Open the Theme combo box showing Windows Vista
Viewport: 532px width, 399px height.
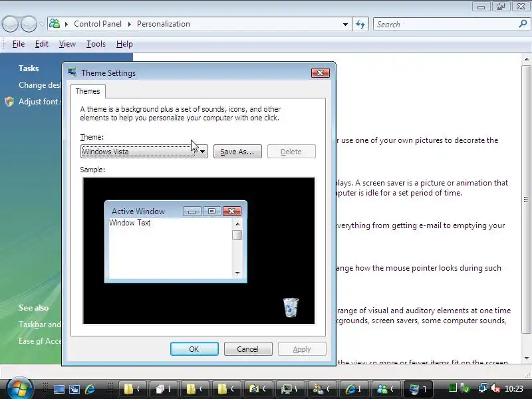pos(144,152)
